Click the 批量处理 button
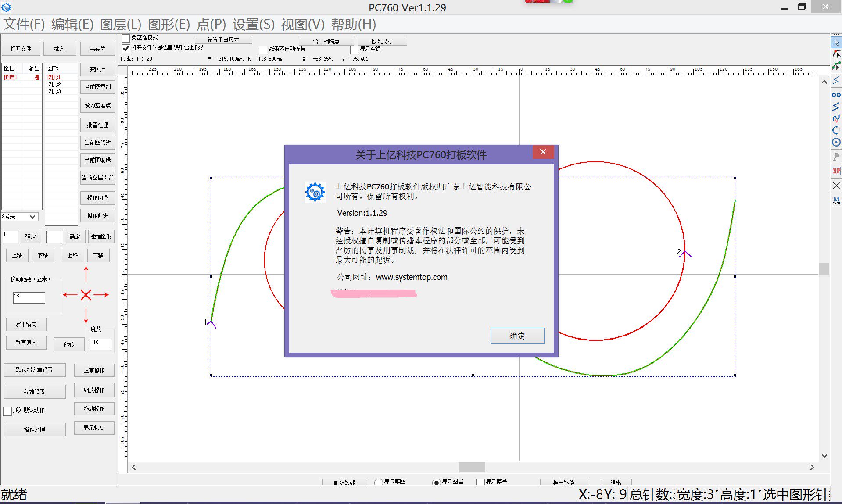The height and width of the screenshot is (504, 842). [x=97, y=125]
